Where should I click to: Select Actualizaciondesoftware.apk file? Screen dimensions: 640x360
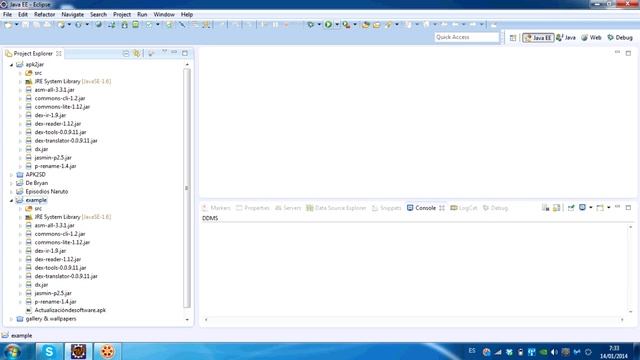(70, 310)
